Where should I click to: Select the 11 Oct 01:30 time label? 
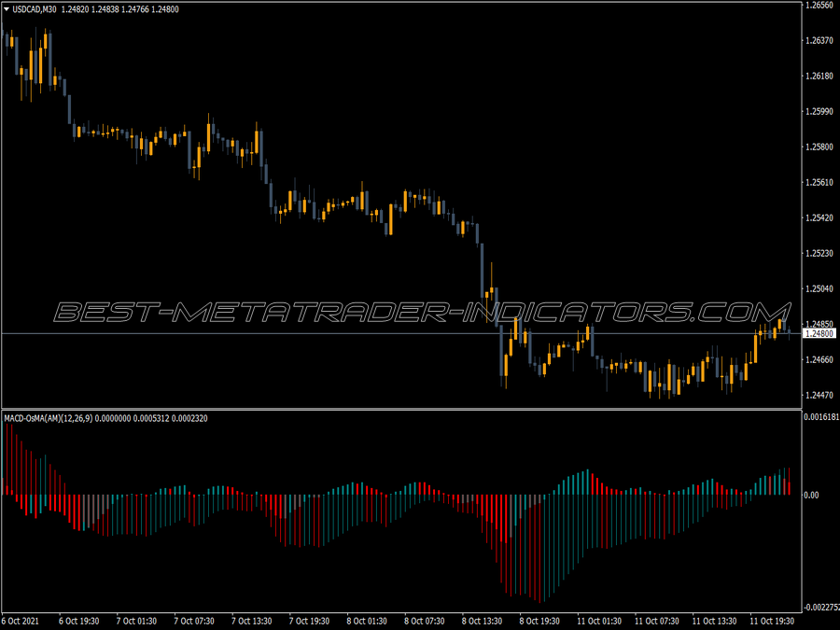point(599,621)
